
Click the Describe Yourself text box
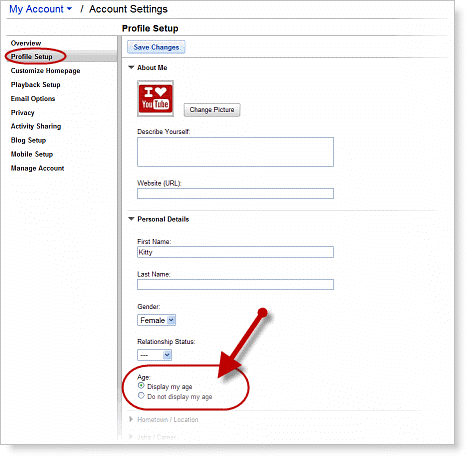235,152
